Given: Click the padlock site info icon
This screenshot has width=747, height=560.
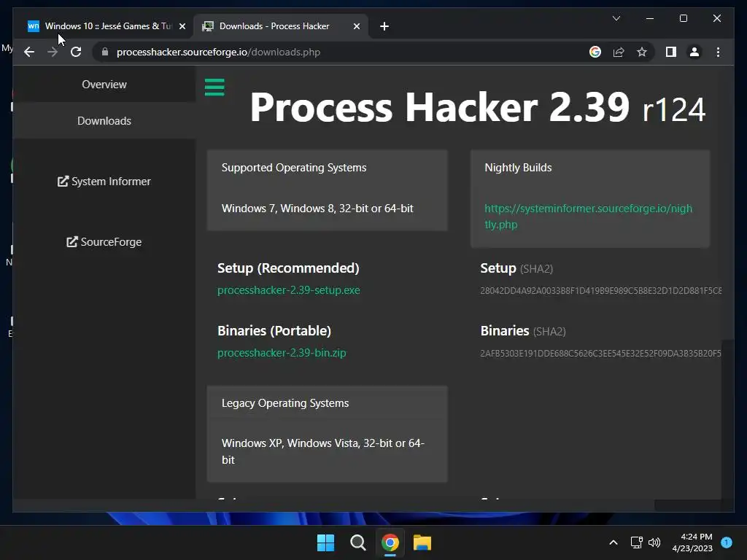Looking at the screenshot, I should [x=105, y=52].
